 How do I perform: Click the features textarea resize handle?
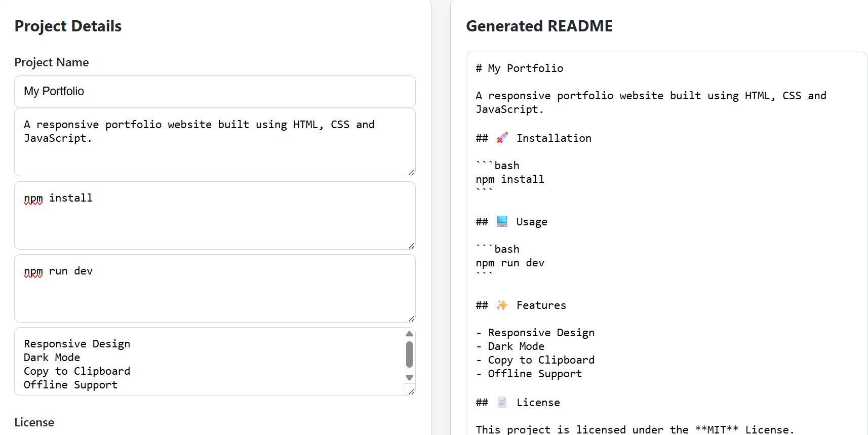[411, 391]
